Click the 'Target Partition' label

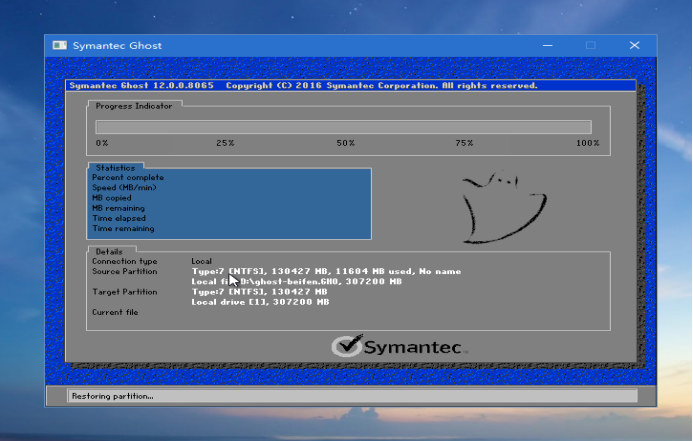pyautogui.click(x=125, y=292)
